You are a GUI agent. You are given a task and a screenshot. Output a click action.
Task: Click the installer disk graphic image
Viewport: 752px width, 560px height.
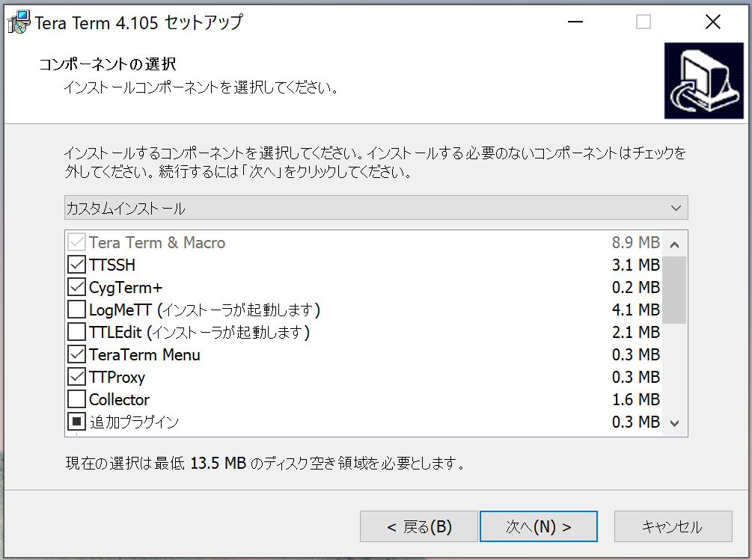pyautogui.click(x=703, y=80)
